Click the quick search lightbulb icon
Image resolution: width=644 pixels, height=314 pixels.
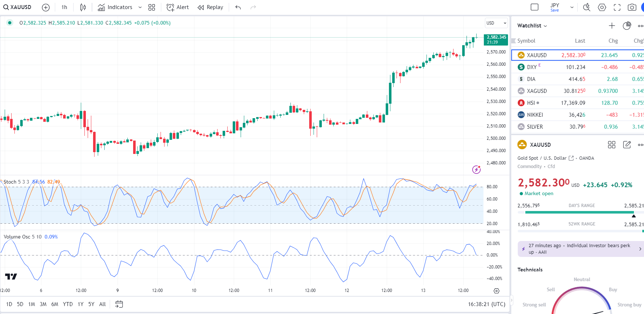pyautogui.click(x=587, y=7)
